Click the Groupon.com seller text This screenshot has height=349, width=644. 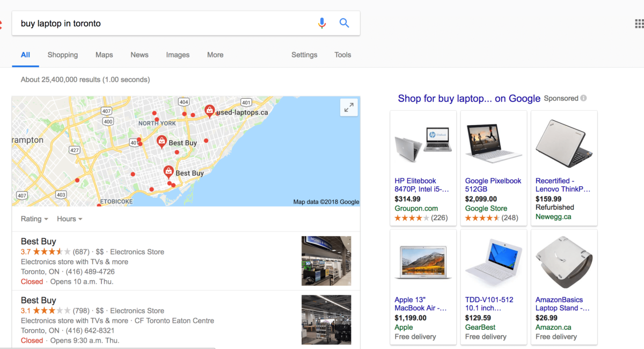[x=416, y=208]
